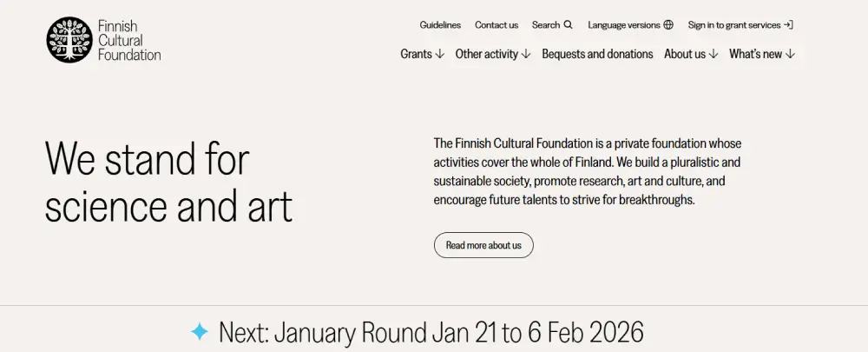Viewport: 868px width, 352px height.
Task: Click the January Round announcement banner text
Action: pyautogui.click(x=431, y=331)
